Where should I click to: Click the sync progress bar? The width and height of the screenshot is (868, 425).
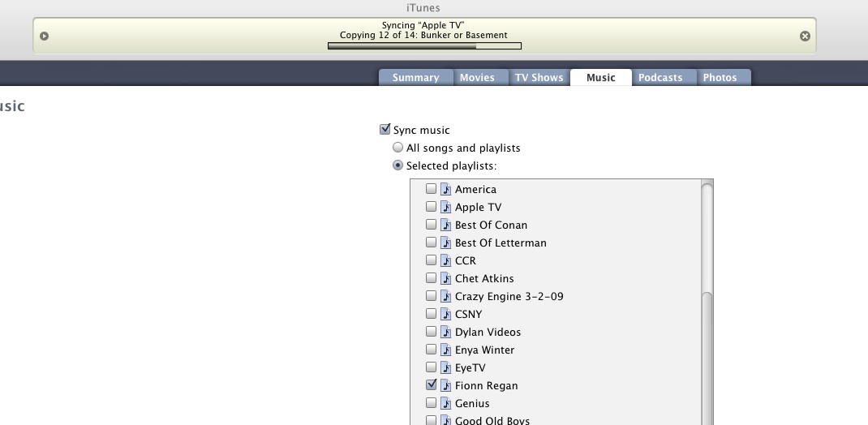point(424,46)
